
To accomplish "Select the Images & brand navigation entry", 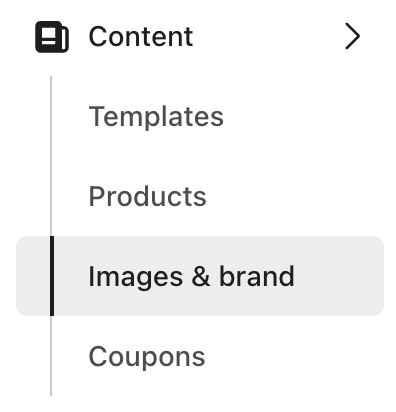I will (x=200, y=276).
